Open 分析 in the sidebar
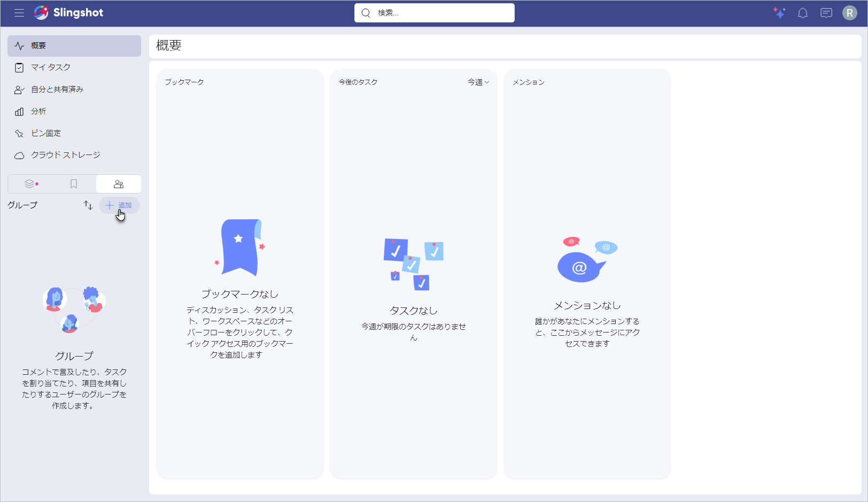 (74, 111)
